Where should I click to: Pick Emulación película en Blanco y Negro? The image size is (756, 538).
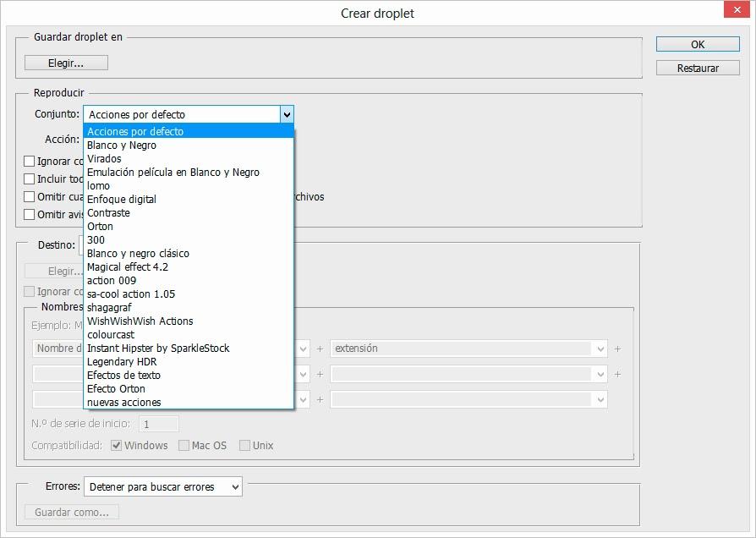pos(173,173)
